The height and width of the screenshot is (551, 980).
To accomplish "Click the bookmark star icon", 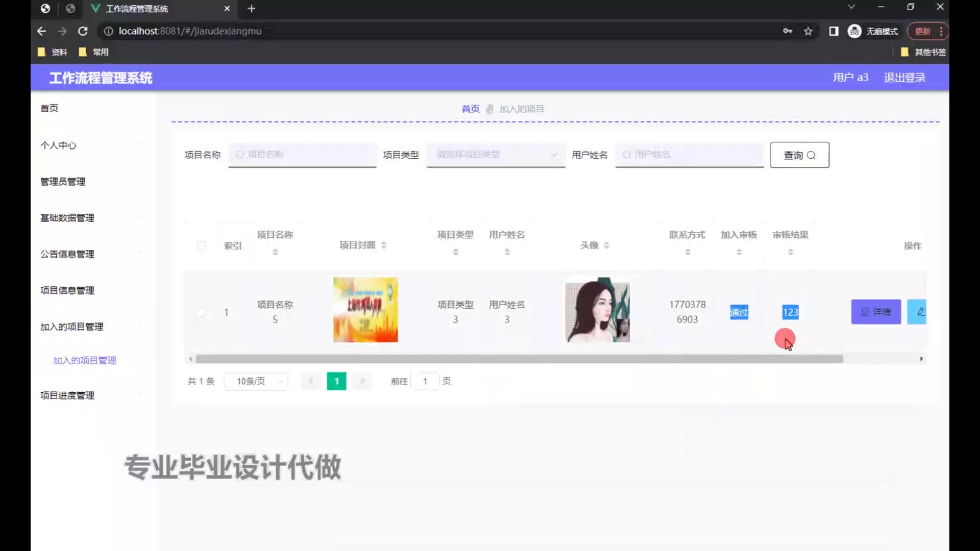I will tap(808, 31).
